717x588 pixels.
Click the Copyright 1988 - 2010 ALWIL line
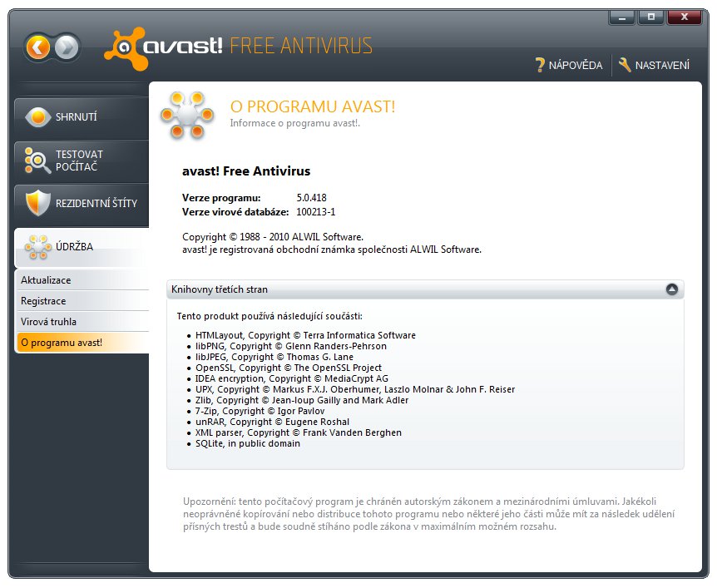pyautogui.click(x=273, y=237)
